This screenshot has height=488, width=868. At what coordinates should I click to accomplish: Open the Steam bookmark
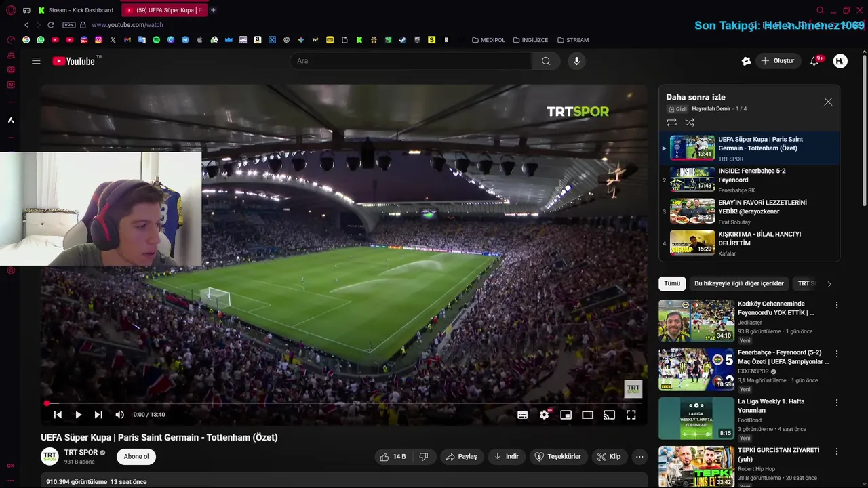click(403, 40)
